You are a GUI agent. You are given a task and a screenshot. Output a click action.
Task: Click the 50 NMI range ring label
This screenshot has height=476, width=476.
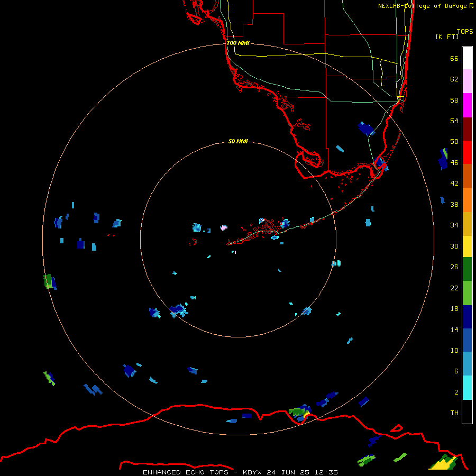pyautogui.click(x=238, y=141)
